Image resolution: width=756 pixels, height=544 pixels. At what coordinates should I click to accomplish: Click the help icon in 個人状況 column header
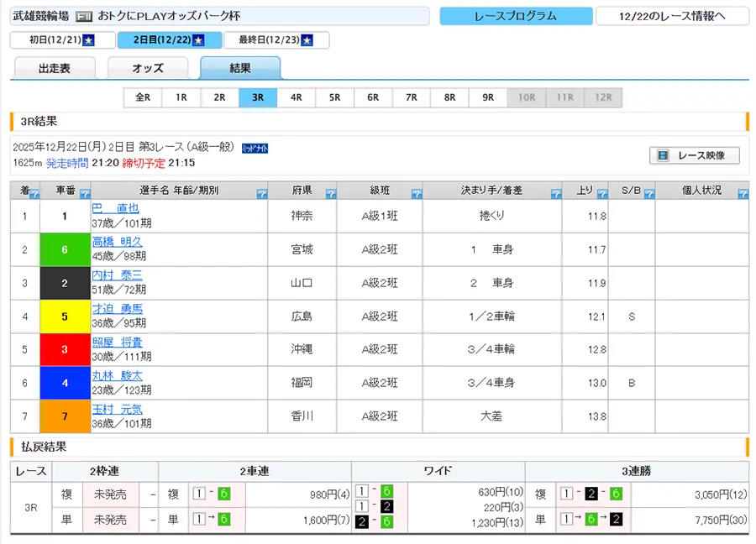click(x=743, y=194)
